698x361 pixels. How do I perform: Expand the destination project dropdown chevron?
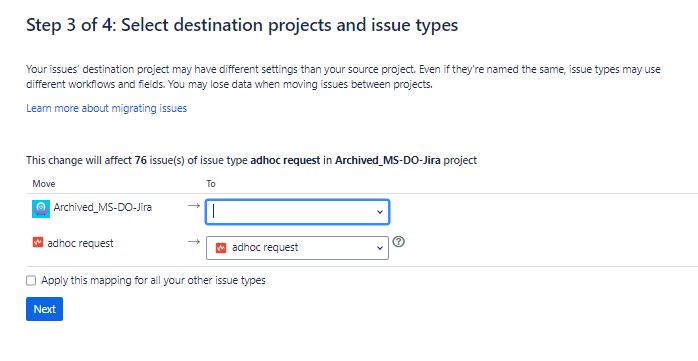pos(380,212)
